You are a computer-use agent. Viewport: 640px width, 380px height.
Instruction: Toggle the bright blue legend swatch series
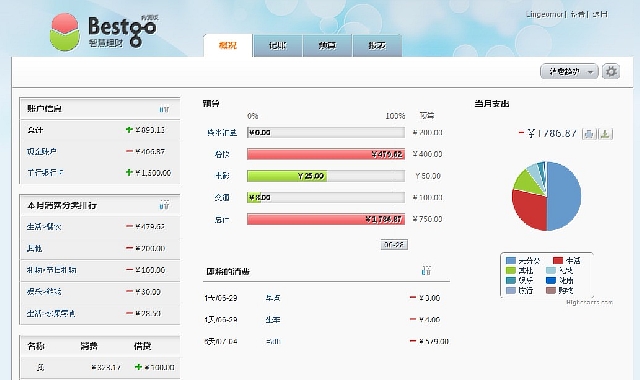coord(551,280)
